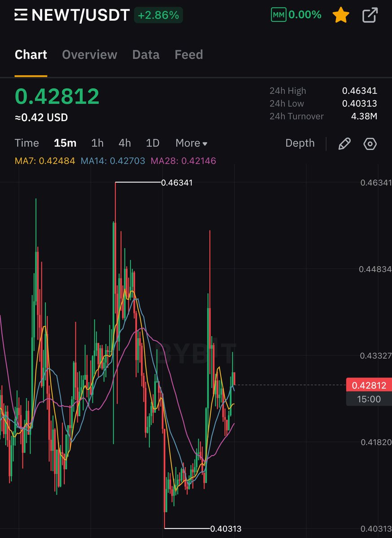This screenshot has width=392, height=538.
Task: Expand the More intervals dropdown
Action: point(192,143)
